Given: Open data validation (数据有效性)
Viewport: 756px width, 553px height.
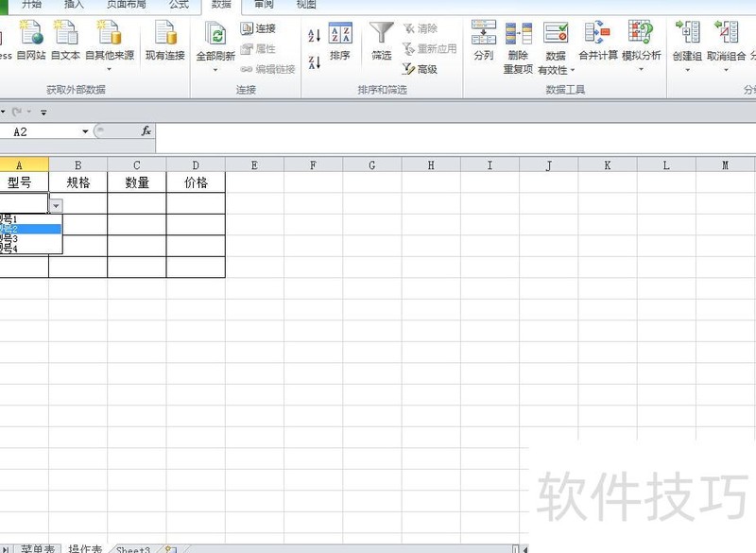Looking at the screenshot, I should coord(556,48).
